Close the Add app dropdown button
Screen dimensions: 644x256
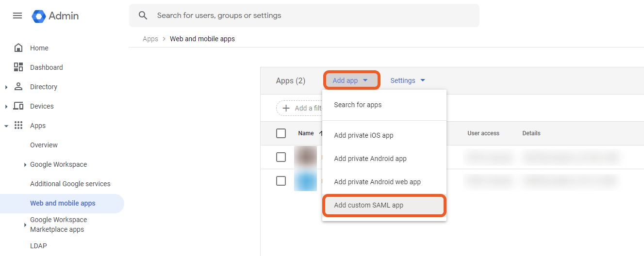pos(351,80)
